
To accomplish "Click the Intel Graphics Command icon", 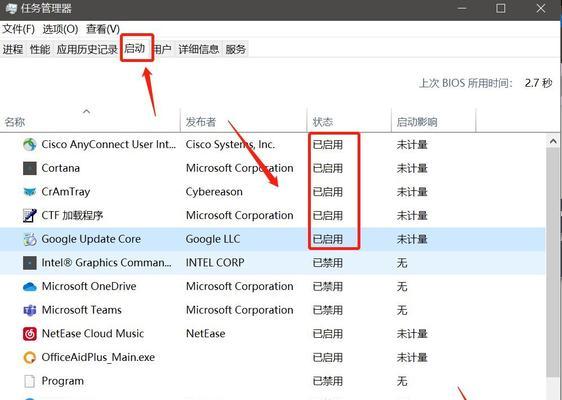I will pyautogui.click(x=30, y=263).
